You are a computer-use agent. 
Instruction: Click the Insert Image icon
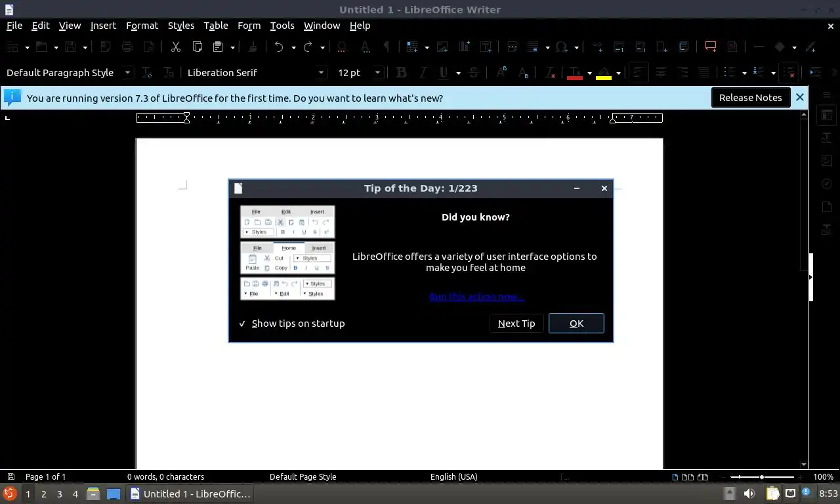[x=443, y=47]
